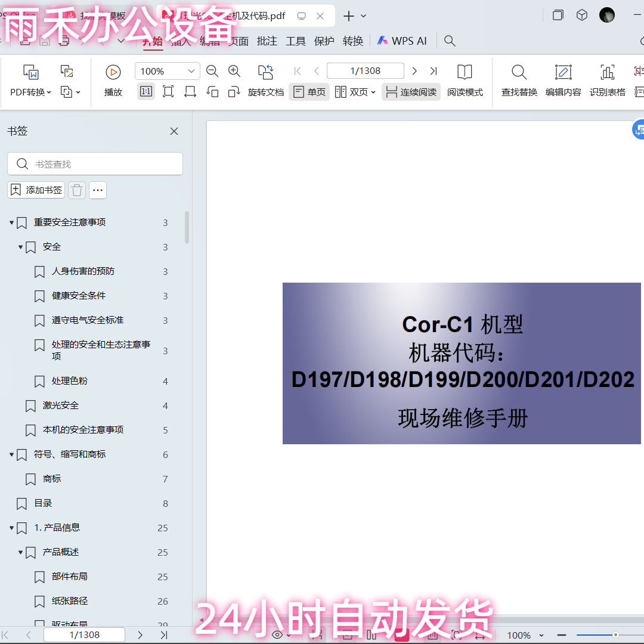The width and height of the screenshot is (644, 644).
Task: Launch WPS AI assistant
Action: [402, 41]
